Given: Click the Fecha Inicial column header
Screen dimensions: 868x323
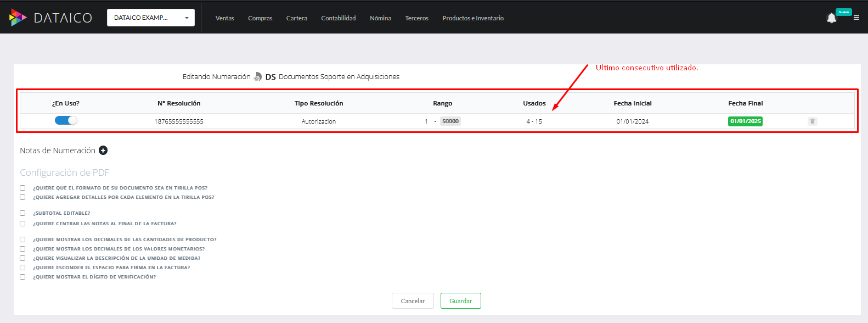Looking at the screenshot, I should (633, 103).
